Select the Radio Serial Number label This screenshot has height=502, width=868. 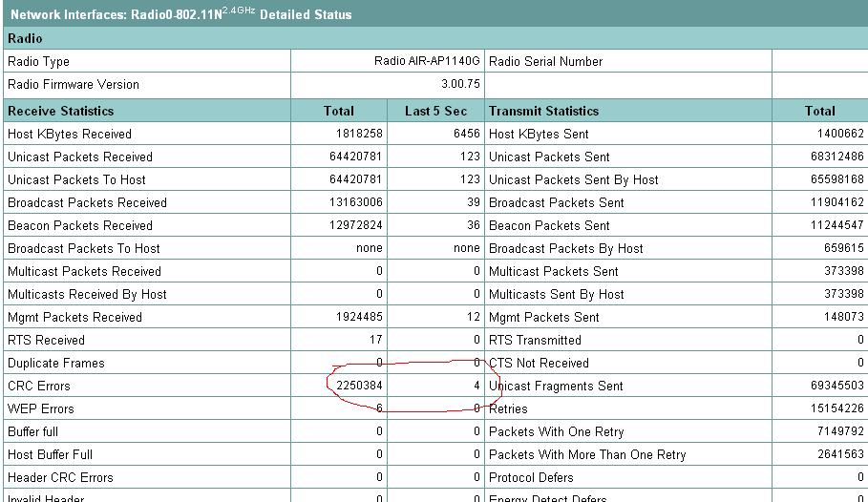545,61
